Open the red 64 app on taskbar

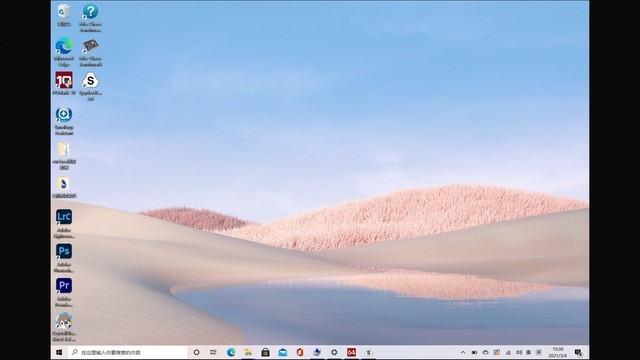pos(351,352)
